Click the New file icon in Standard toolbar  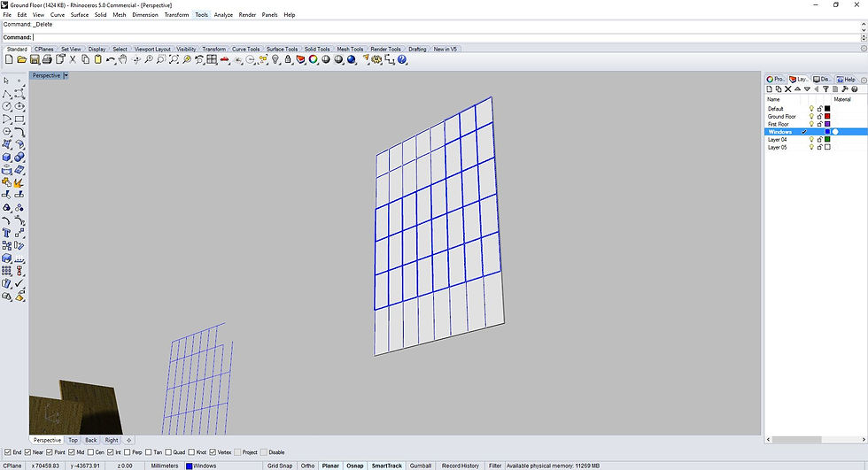tap(9, 59)
